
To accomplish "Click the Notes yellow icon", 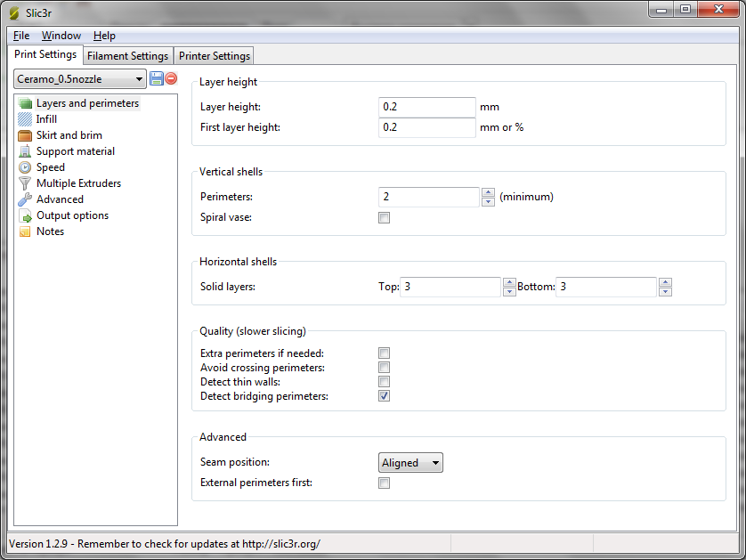I will click(x=25, y=231).
